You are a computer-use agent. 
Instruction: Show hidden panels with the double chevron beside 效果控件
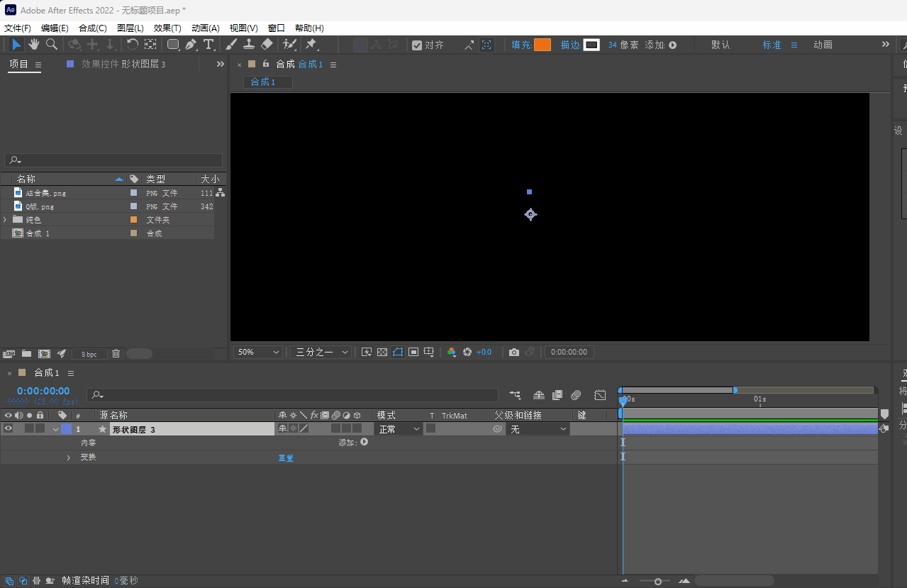click(x=221, y=64)
